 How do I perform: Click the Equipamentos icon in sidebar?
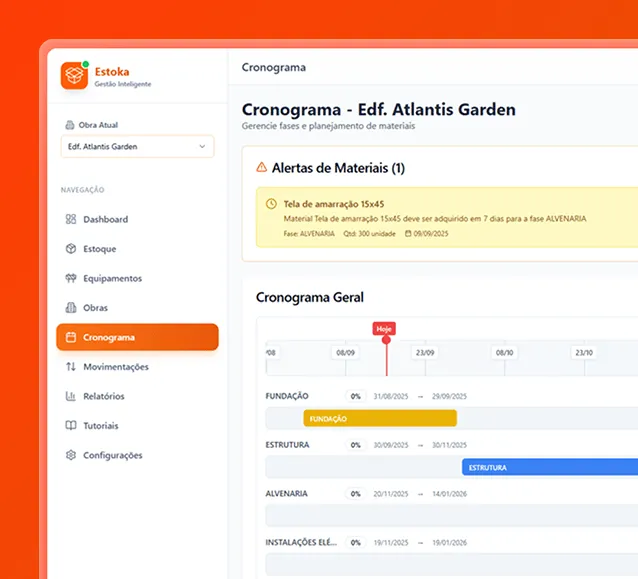[71, 278]
